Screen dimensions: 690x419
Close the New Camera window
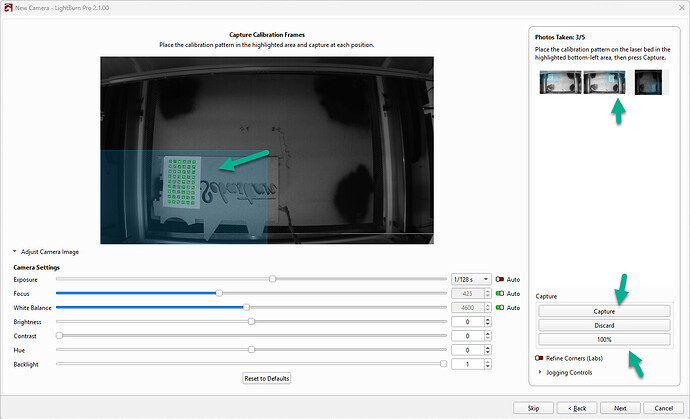point(681,7)
